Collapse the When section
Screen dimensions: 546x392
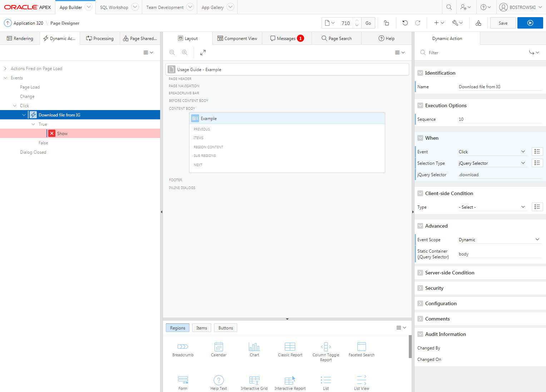click(420, 138)
